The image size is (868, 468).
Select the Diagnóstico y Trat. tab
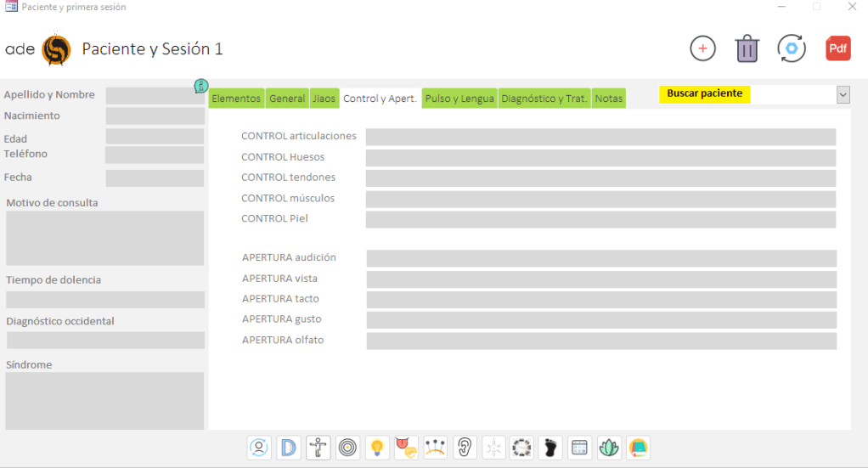coord(544,99)
